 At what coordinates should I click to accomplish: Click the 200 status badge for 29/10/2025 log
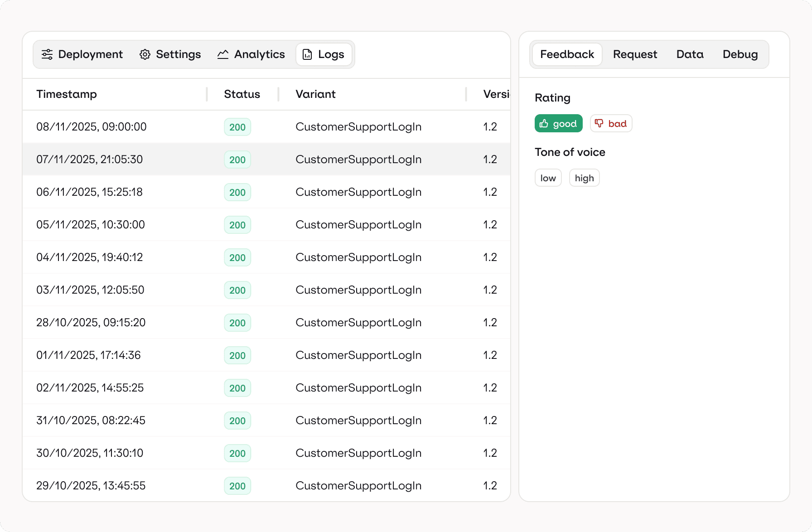coord(237,486)
